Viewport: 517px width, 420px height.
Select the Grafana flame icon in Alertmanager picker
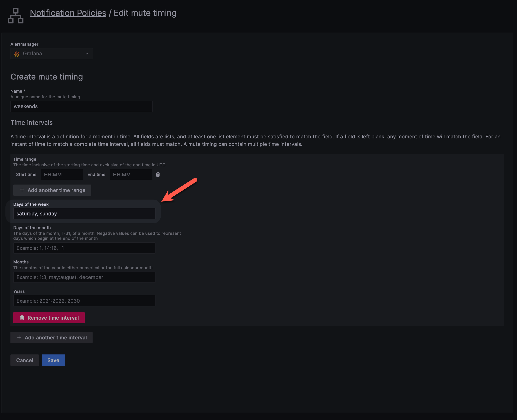(x=17, y=54)
